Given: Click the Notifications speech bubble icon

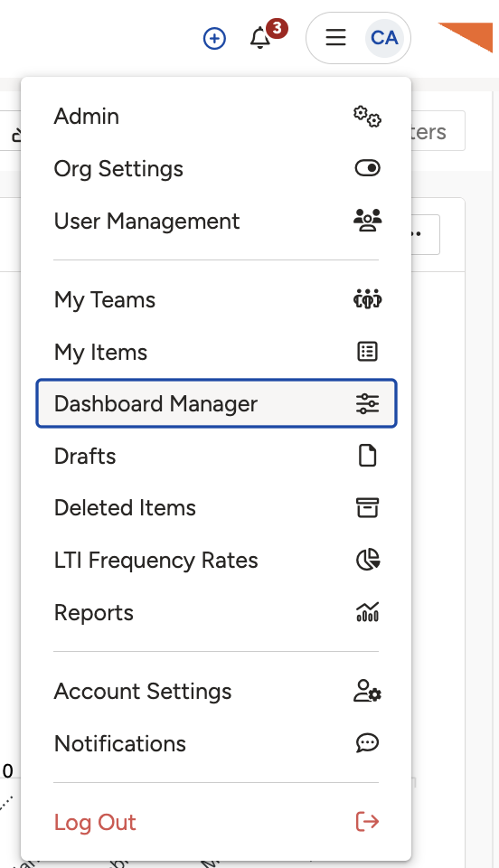Looking at the screenshot, I should [x=367, y=743].
